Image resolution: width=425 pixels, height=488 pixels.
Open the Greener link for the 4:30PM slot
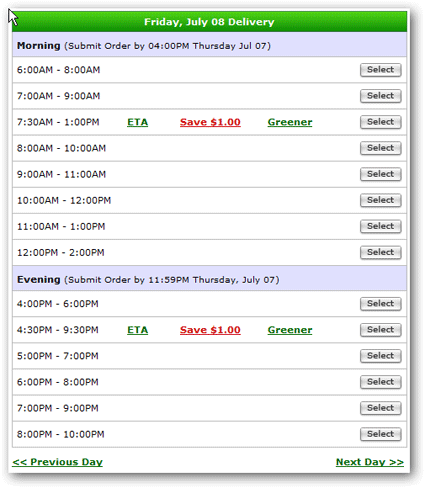pyautogui.click(x=290, y=330)
